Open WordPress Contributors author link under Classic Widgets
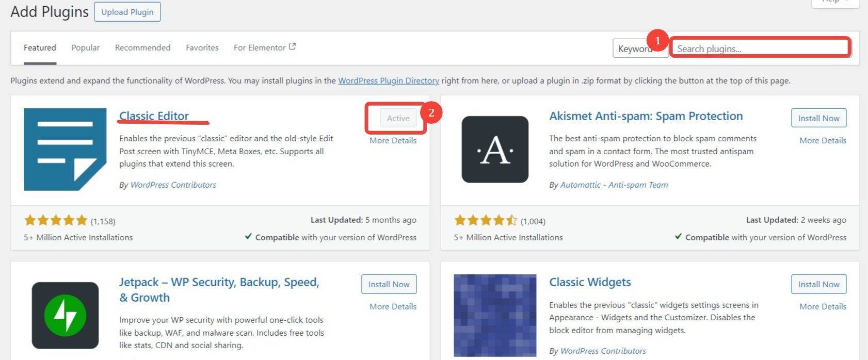868x360 pixels. point(603,351)
